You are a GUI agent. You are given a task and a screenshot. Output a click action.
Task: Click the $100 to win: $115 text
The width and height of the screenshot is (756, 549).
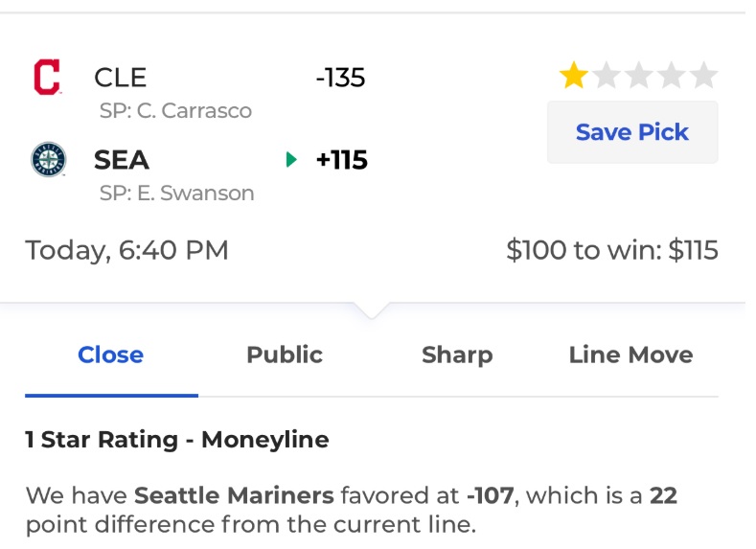[612, 250]
